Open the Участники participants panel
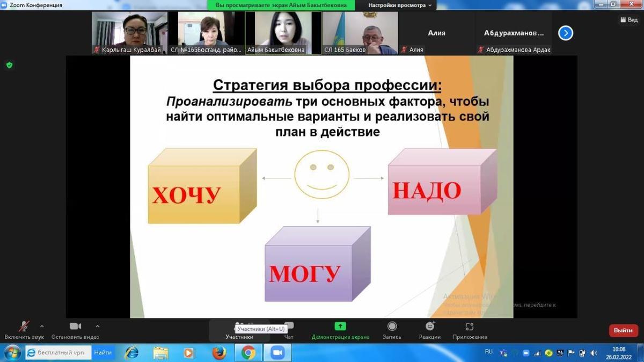 [x=239, y=330]
